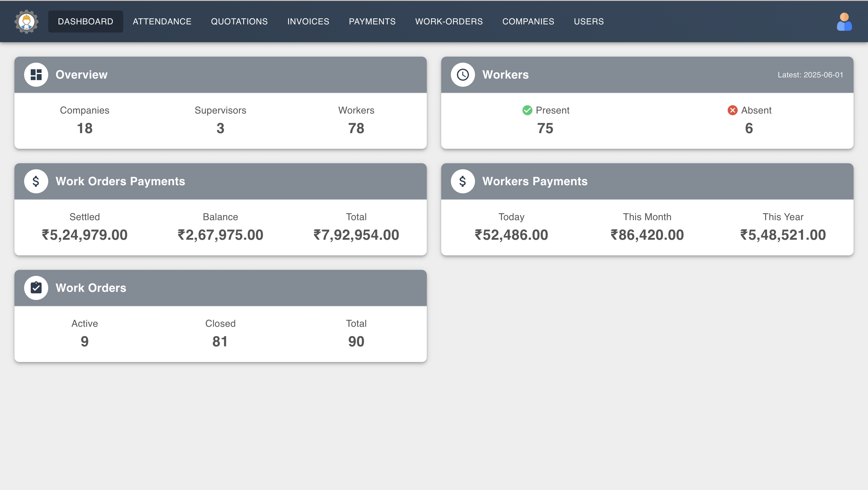Click the Overview grid icon

pos(36,74)
